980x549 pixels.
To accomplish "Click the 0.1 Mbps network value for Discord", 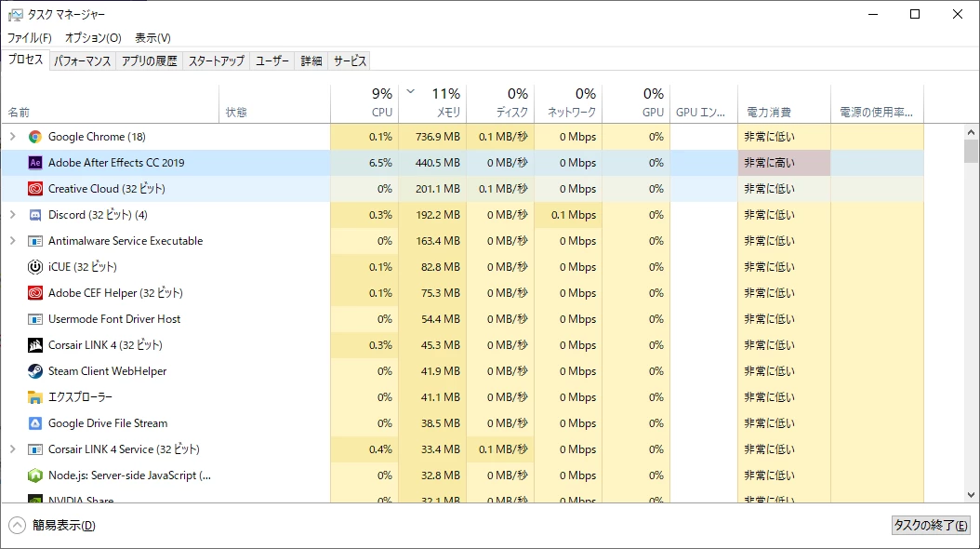I will [573, 214].
